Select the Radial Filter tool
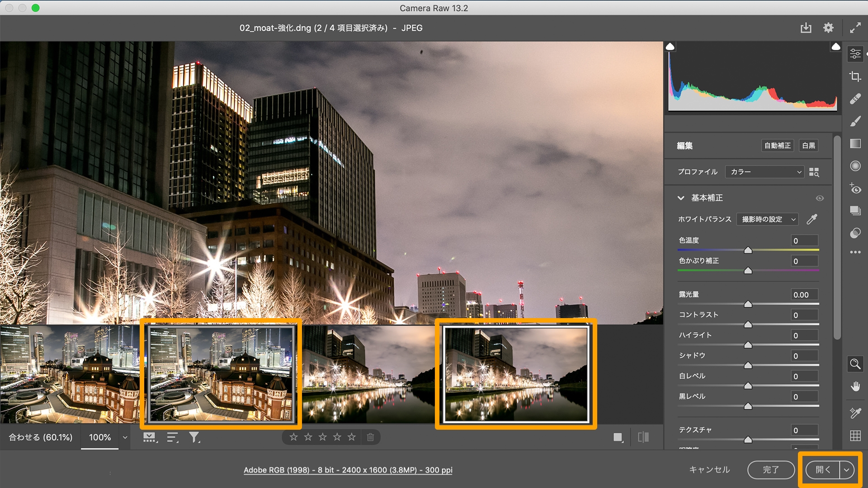This screenshot has height=488, width=868. click(855, 166)
